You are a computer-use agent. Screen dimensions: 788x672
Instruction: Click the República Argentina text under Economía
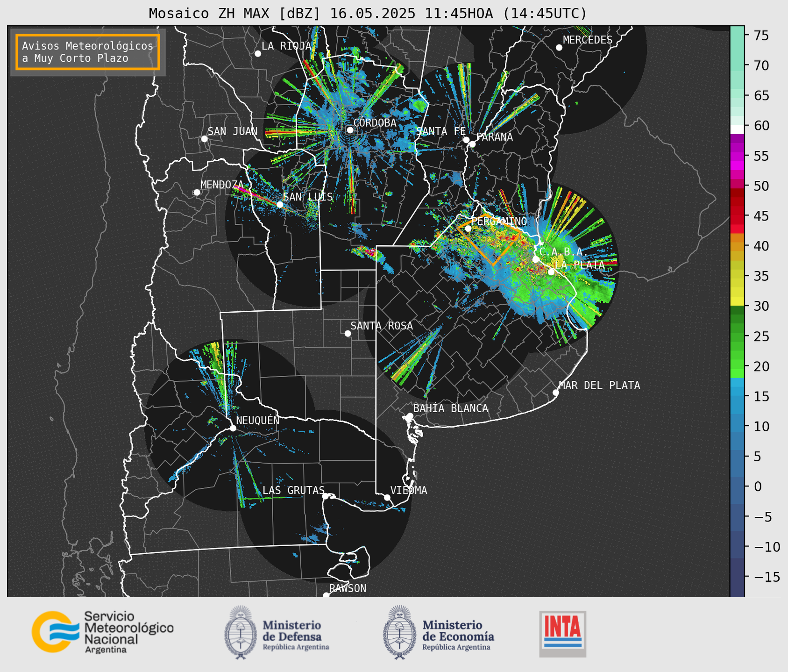point(456,647)
